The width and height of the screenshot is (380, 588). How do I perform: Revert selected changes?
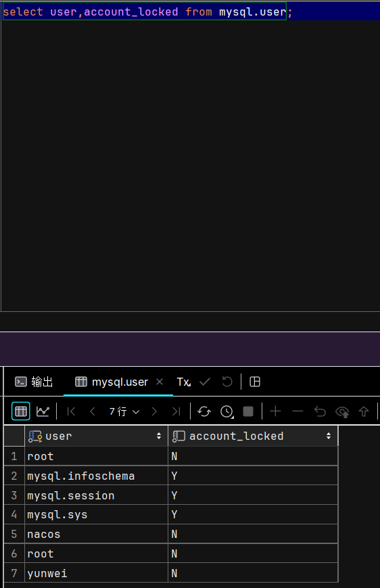click(320, 411)
